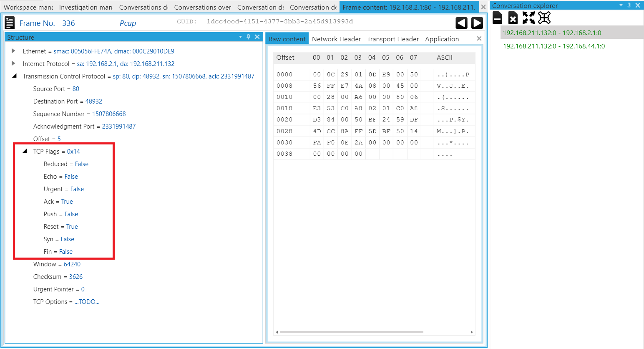Open the Application tab
The image size is (644, 349).
(442, 39)
